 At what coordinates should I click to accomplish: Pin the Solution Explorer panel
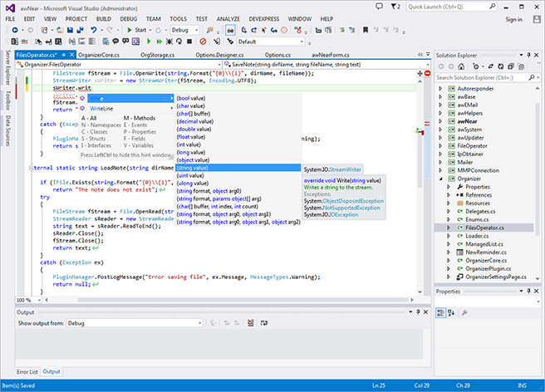(528, 55)
